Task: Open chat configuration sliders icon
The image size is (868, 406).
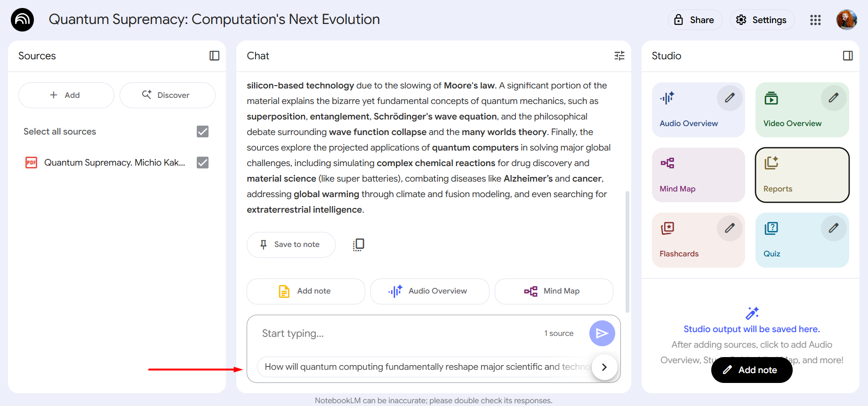Action: point(619,56)
